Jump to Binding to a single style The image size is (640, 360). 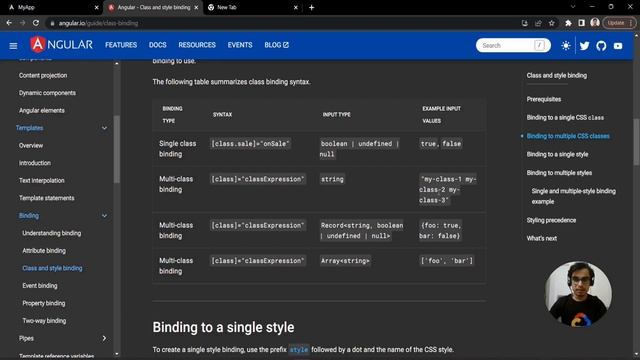point(558,155)
